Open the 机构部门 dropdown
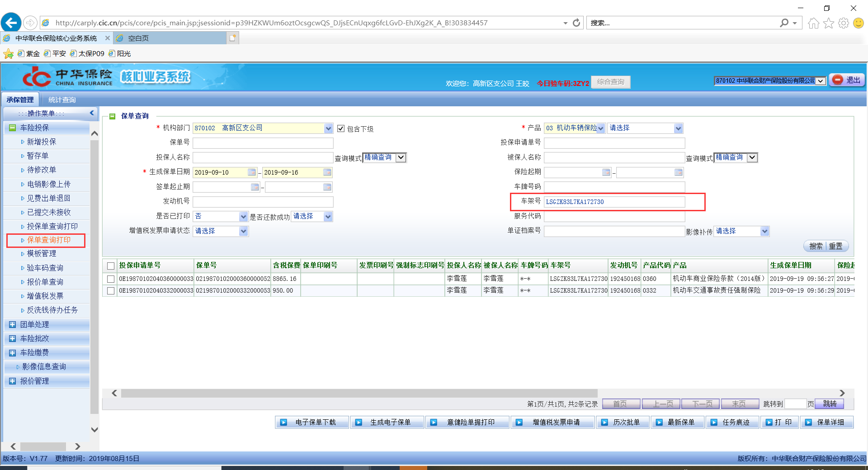The height and width of the screenshot is (470, 868). pos(328,128)
